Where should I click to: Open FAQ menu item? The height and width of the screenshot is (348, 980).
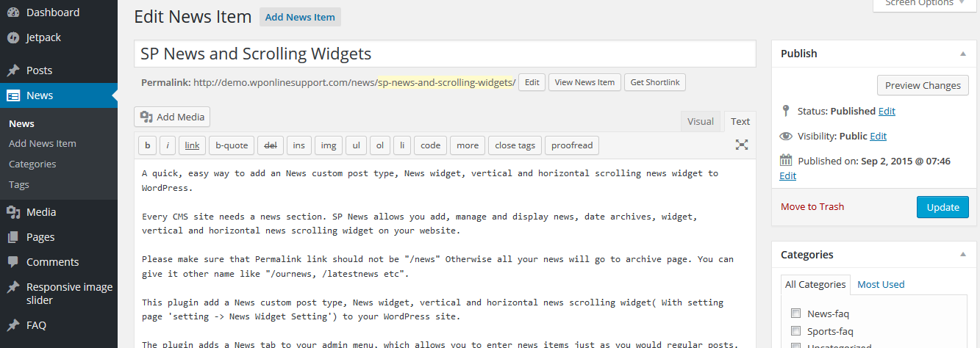point(59,325)
